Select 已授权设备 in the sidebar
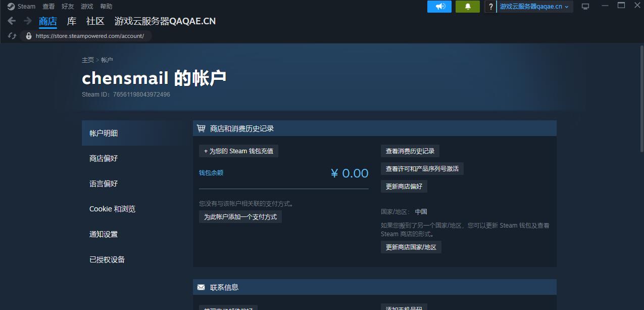Screen dimensions: 644x310 pos(135,259)
